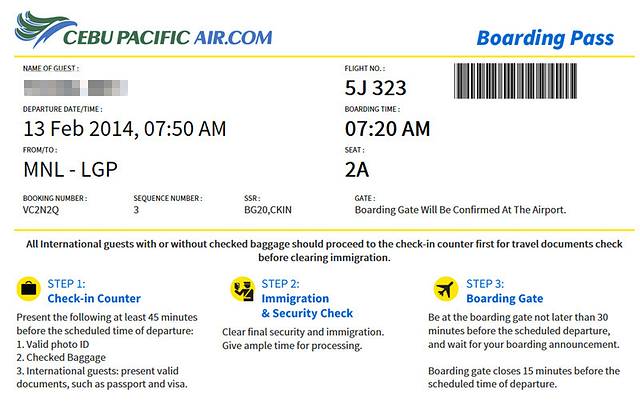
Task: Click the SSR code BG20,CKIN
Action: [270, 211]
